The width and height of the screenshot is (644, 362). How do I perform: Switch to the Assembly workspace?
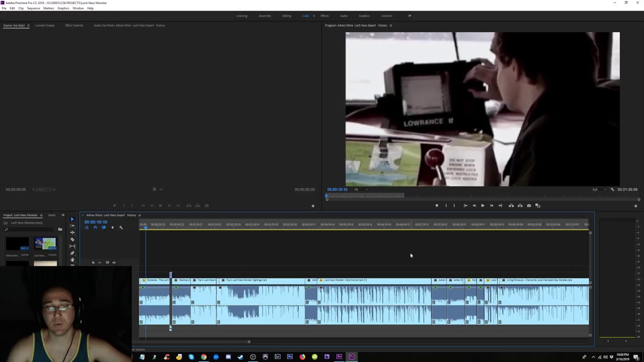pos(265,16)
